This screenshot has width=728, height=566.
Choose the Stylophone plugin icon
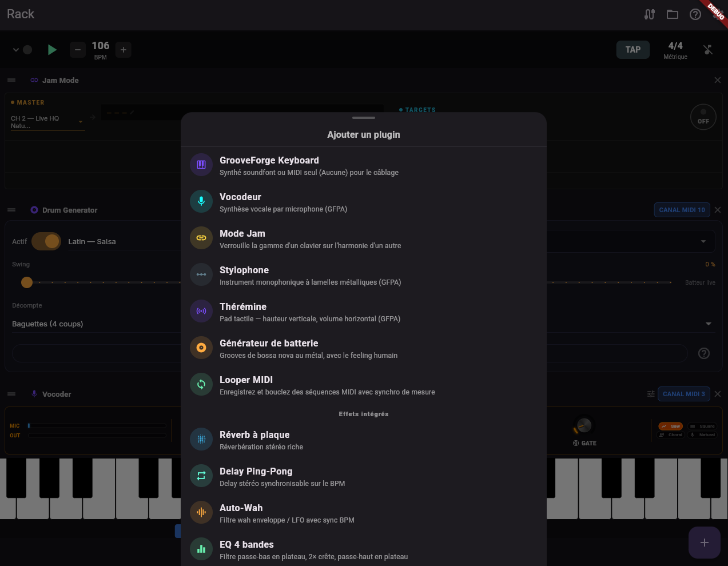[x=201, y=274]
